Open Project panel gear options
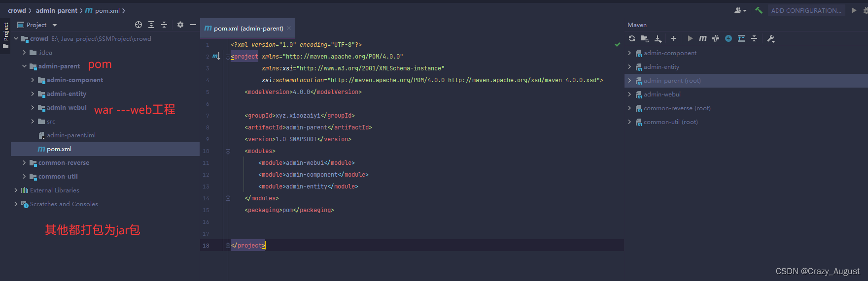This screenshot has height=281, width=868. [180, 25]
